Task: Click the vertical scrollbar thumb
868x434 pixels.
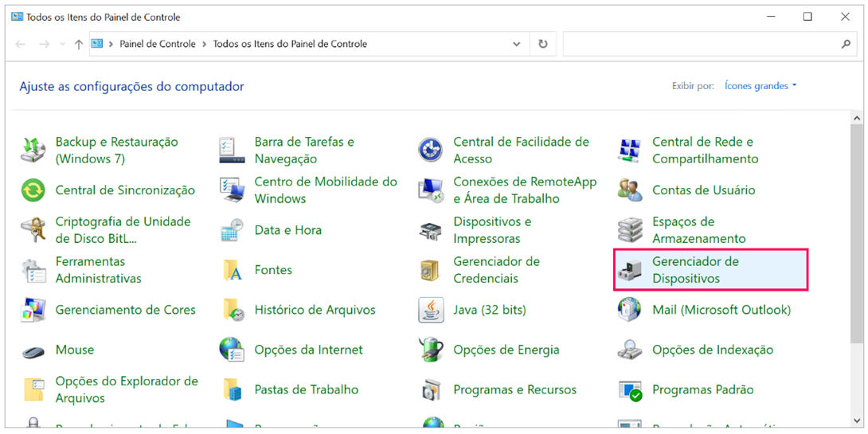Action: tap(856, 235)
